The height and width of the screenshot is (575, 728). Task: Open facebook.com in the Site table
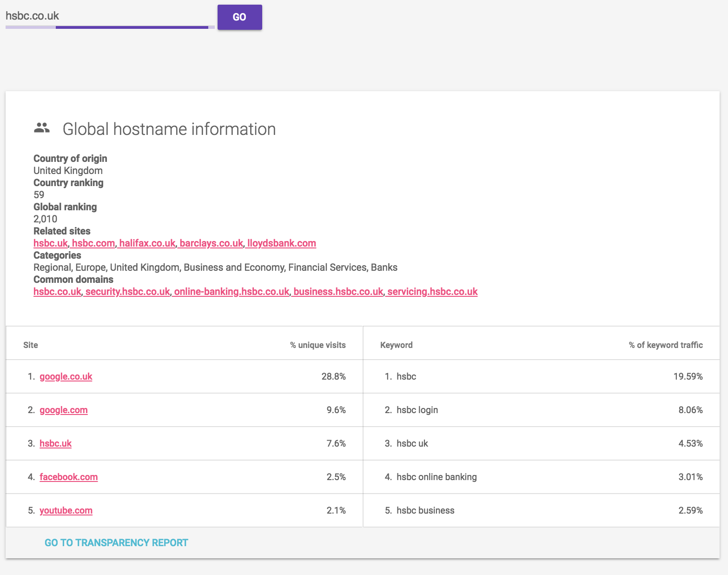(x=69, y=477)
